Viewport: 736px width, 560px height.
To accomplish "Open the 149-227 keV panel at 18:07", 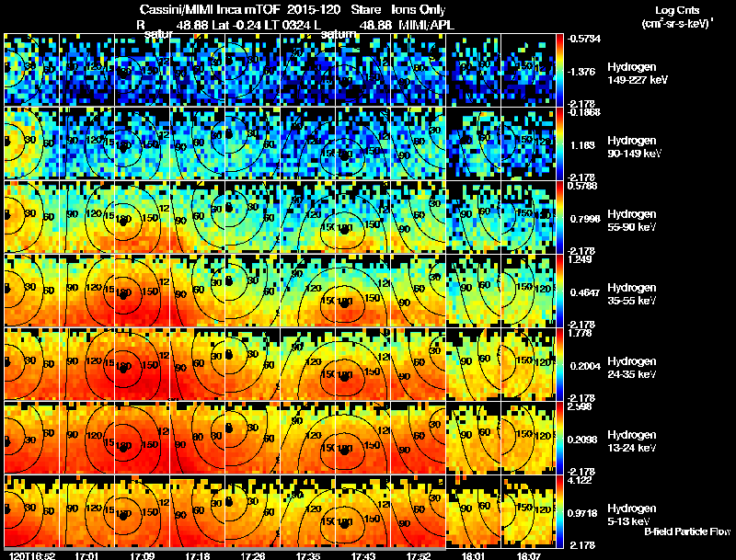I will (528, 70).
